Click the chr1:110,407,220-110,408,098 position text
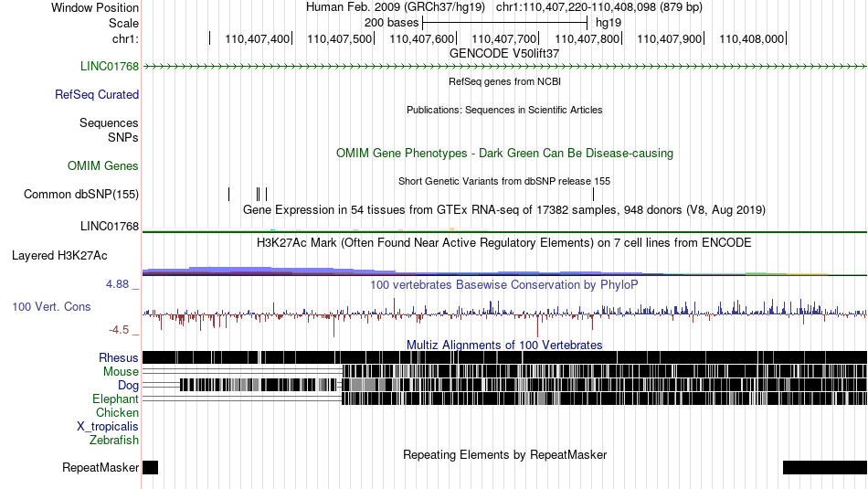 coord(599,7)
